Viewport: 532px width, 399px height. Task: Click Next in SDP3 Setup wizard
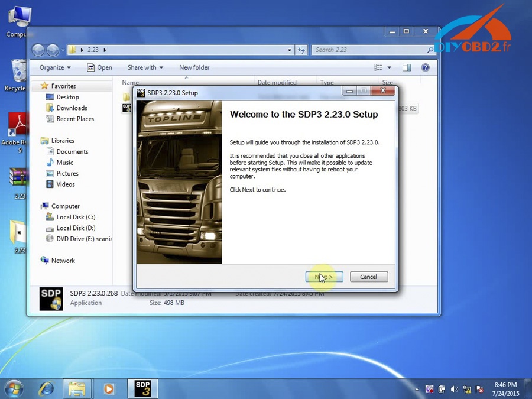click(x=324, y=277)
